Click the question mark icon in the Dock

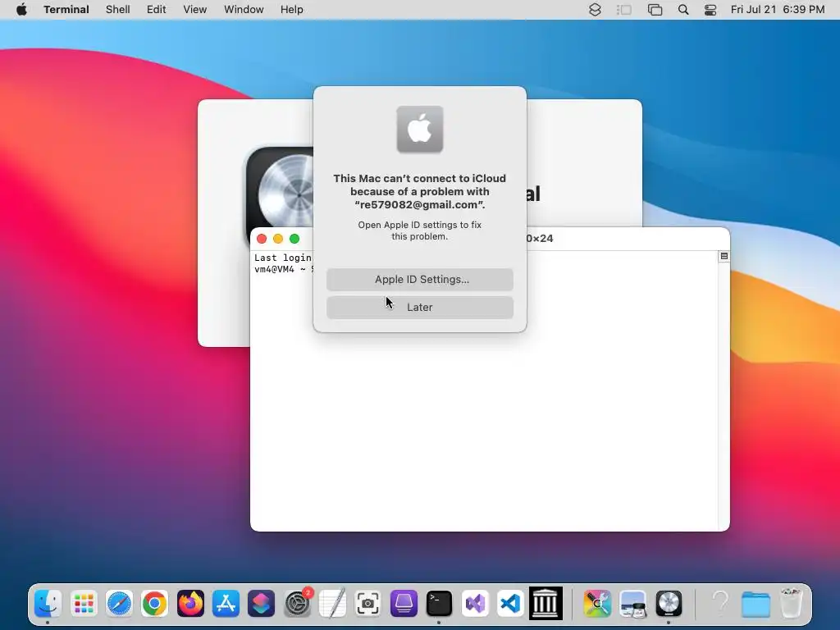tap(720, 604)
